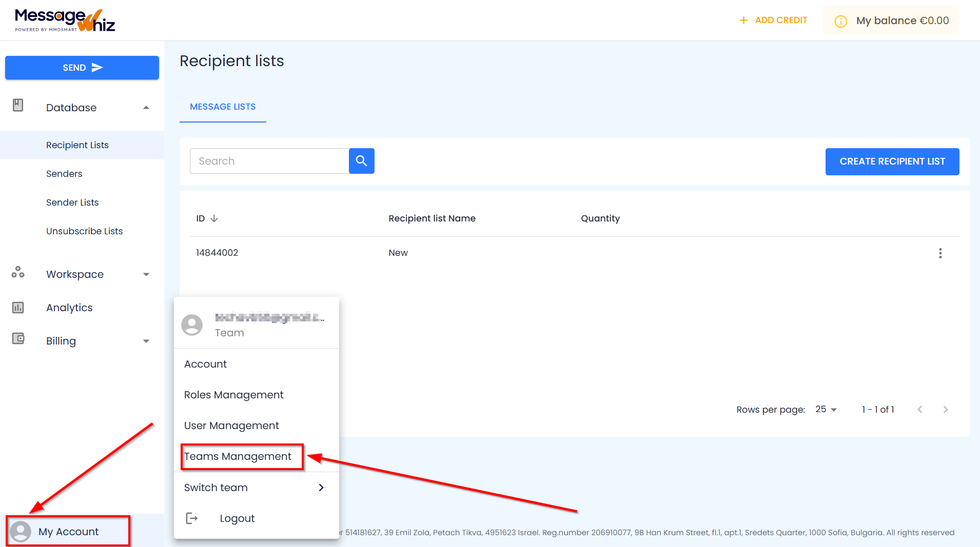Toggle the ID column sort arrow
Viewport: 980px width, 547px height.
pos(215,218)
